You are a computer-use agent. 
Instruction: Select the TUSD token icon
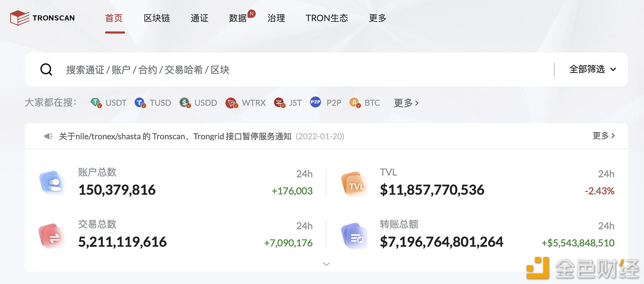(140, 103)
